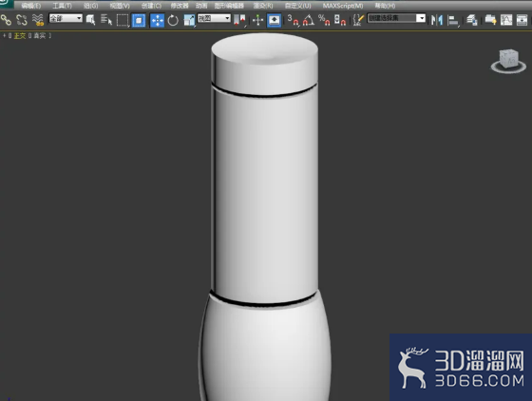Open the 图形编辑器 Graph Editors menu
This screenshot has width=532, height=401.
coord(229,6)
